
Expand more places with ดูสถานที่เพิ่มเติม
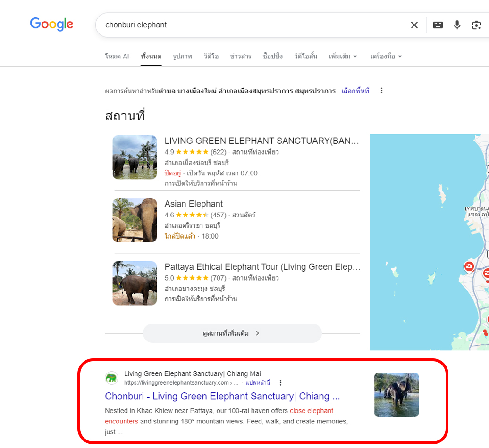232,333
